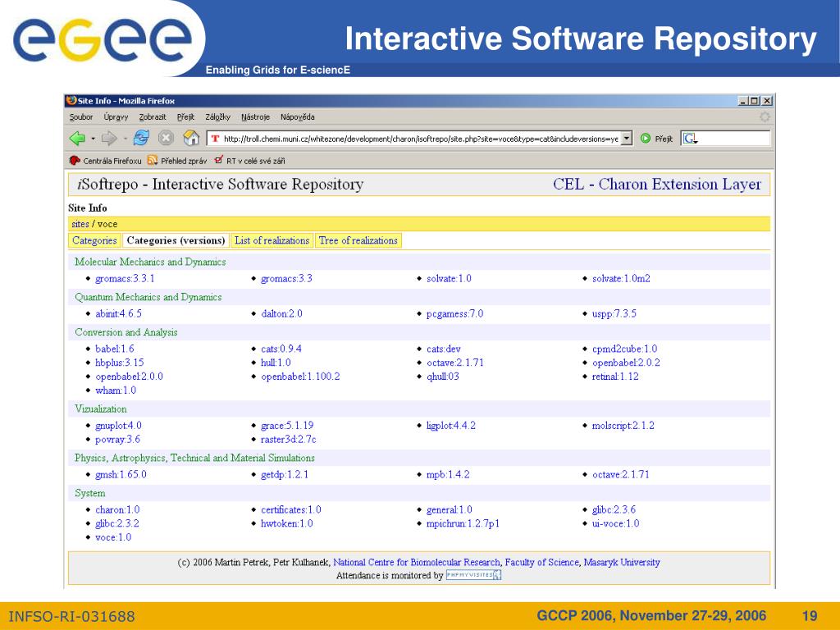Open the abinit:4.6.5 link
The width and height of the screenshot is (840, 630).
[118, 314]
